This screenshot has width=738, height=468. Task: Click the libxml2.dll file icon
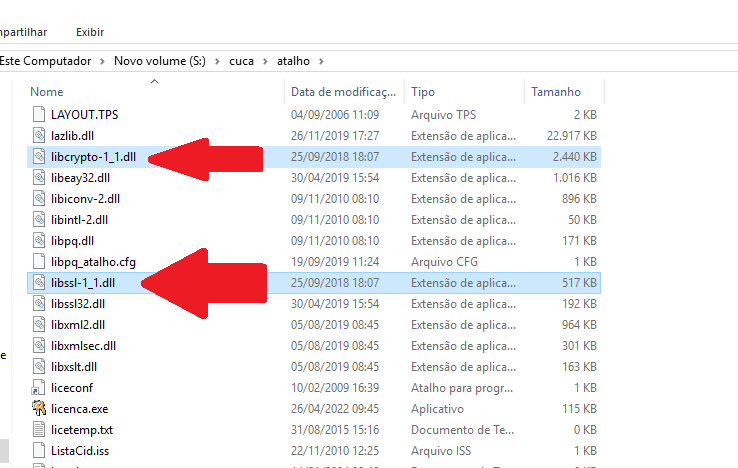pos(39,325)
